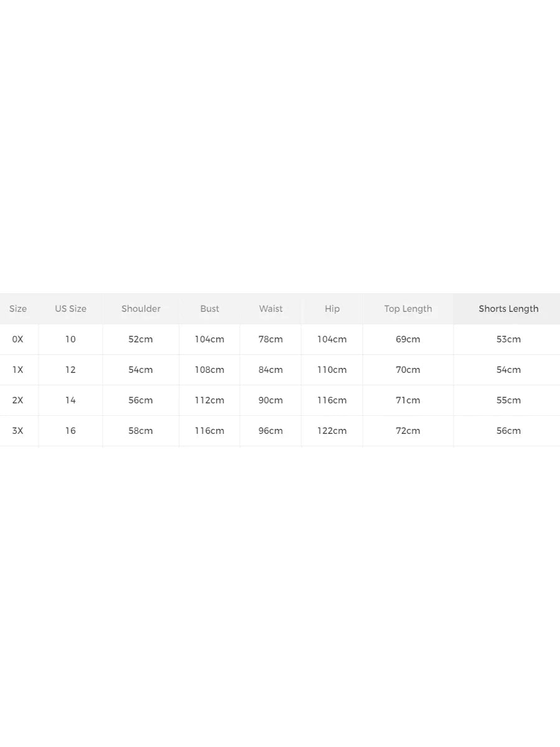Screen dimensions: 560x747
Task: Click US size 10 cell
Action: (x=70, y=339)
